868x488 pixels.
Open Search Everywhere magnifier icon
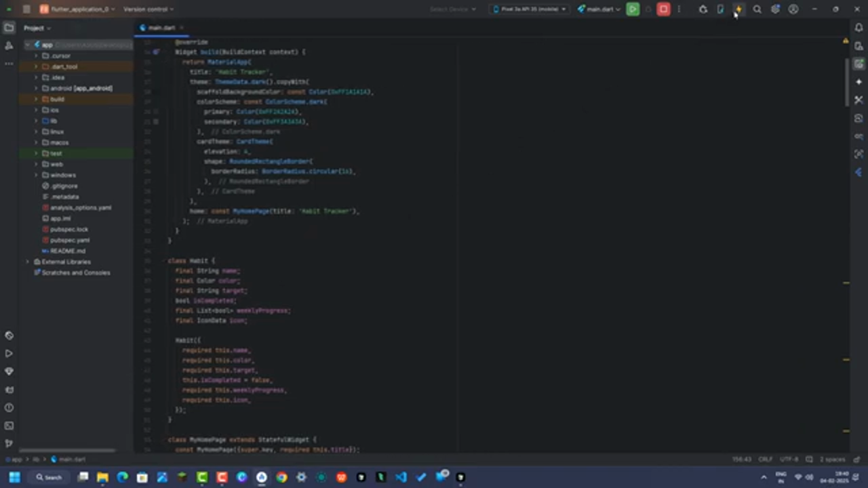pyautogui.click(x=757, y=9)
